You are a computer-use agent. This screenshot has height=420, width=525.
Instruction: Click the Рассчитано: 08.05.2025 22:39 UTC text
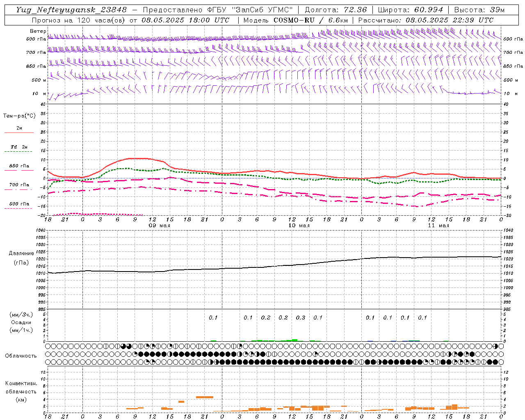[426, 20]
